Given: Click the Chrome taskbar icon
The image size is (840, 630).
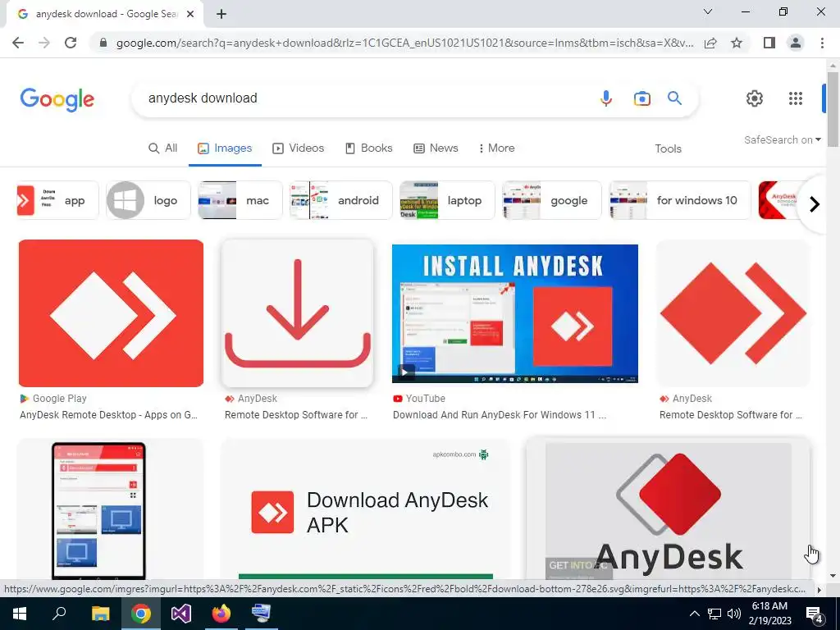Looking at the screenshot, I should [141, 614].
